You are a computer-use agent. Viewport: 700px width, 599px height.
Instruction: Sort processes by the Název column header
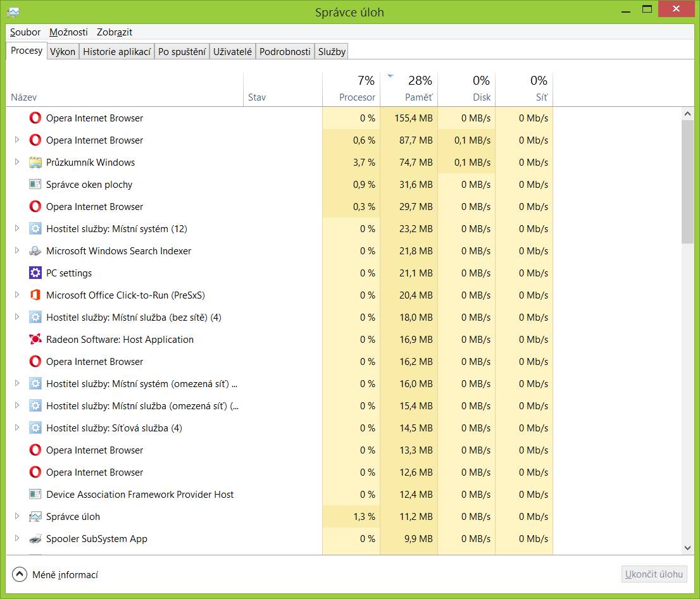point(125,89)
